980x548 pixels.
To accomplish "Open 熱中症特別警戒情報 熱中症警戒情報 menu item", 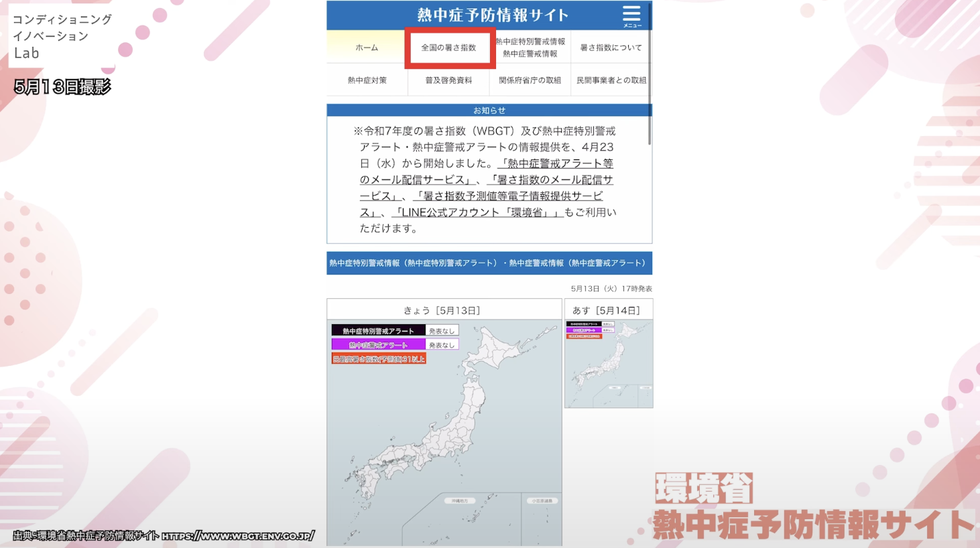I will 530,48.
